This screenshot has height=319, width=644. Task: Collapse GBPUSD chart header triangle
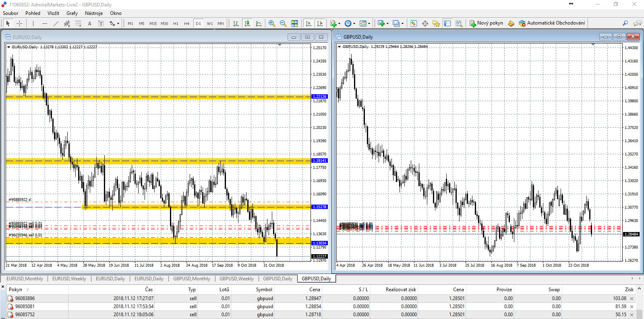coord(339,47)
